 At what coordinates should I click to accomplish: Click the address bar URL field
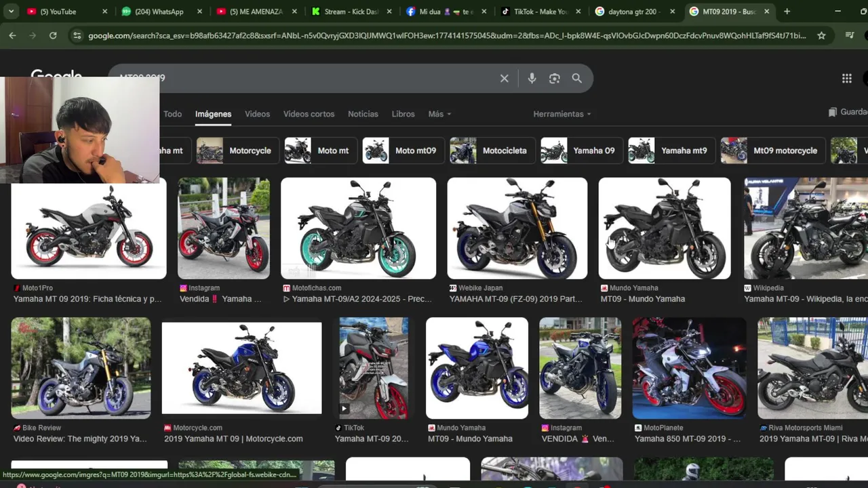click(x=448, y=35)
